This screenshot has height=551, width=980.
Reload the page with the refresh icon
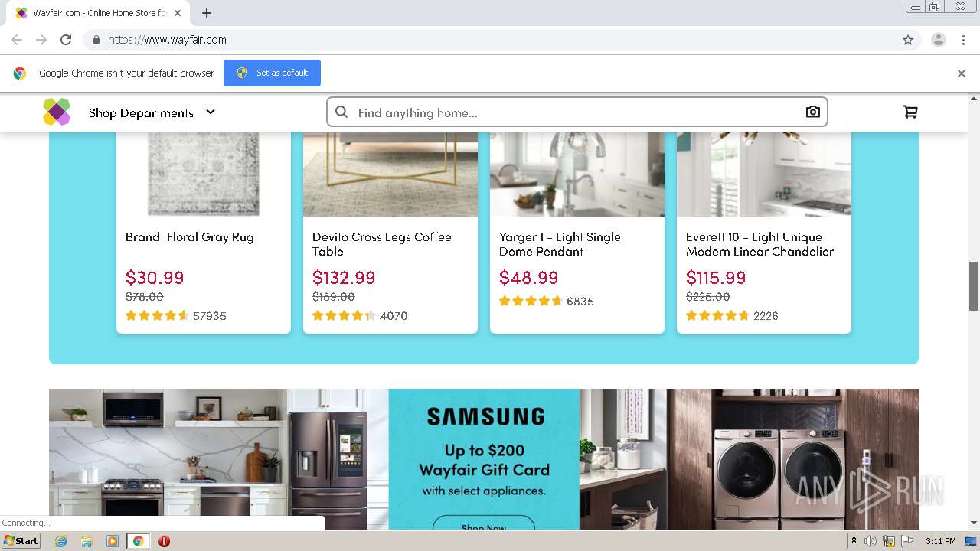coord(66,40)
